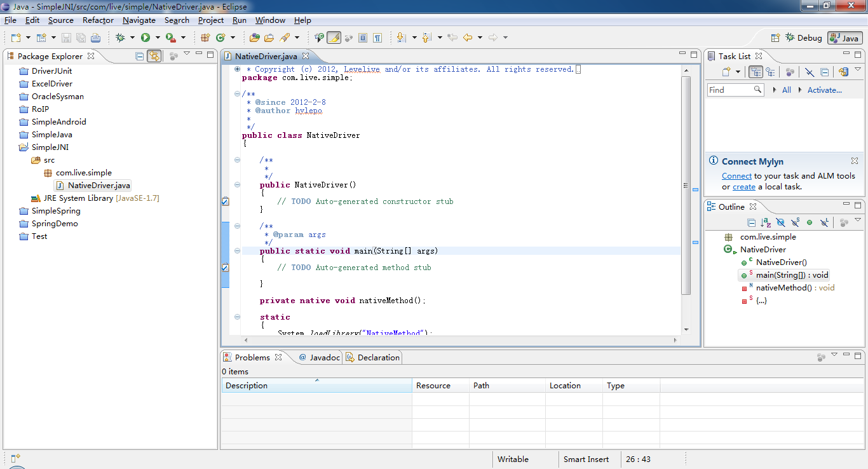The image size is (868, 469).
Task: Open the New Task dropdown arrow
Action: [x=738, y=72]
